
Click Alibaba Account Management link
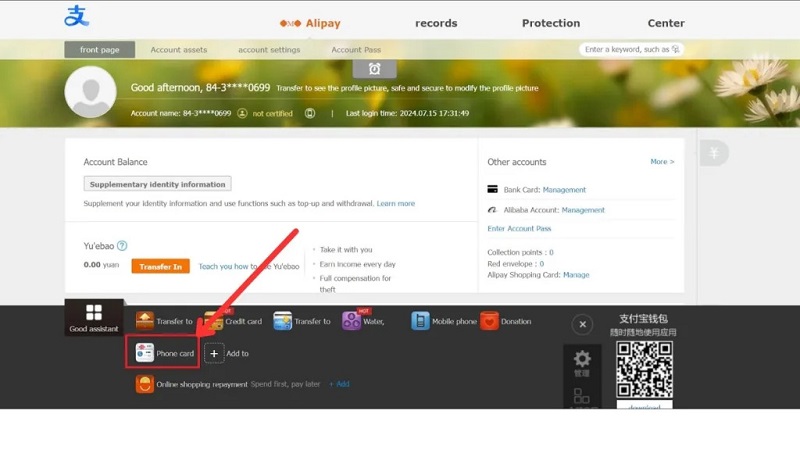[x=583, y=210]
